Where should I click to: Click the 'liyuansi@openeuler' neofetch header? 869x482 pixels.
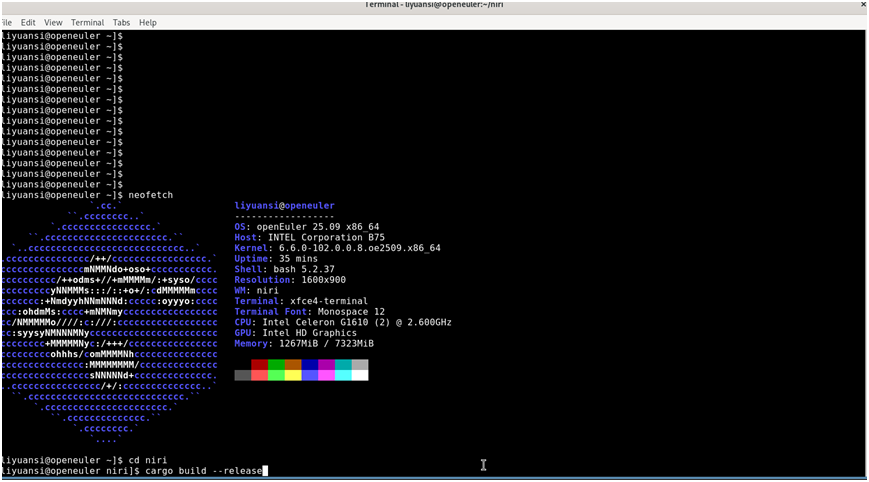point(284,206)
